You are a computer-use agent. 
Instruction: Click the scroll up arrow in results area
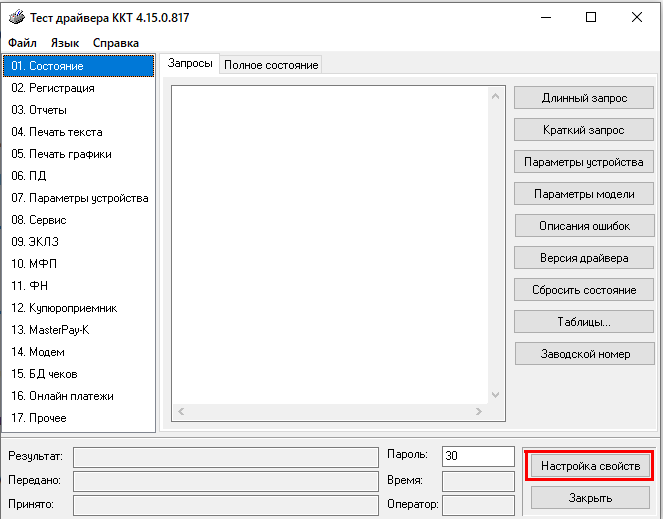pyautogui.click(x=495, y=96)
